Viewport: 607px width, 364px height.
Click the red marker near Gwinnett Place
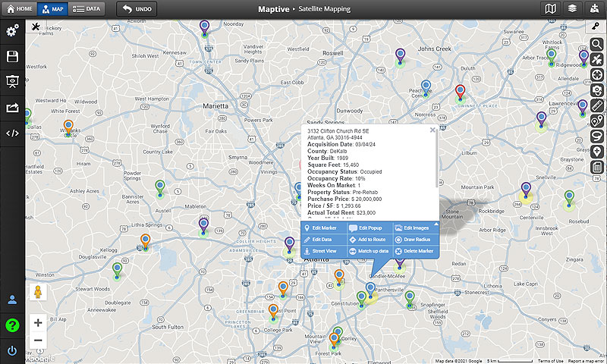tap(460, 93)
